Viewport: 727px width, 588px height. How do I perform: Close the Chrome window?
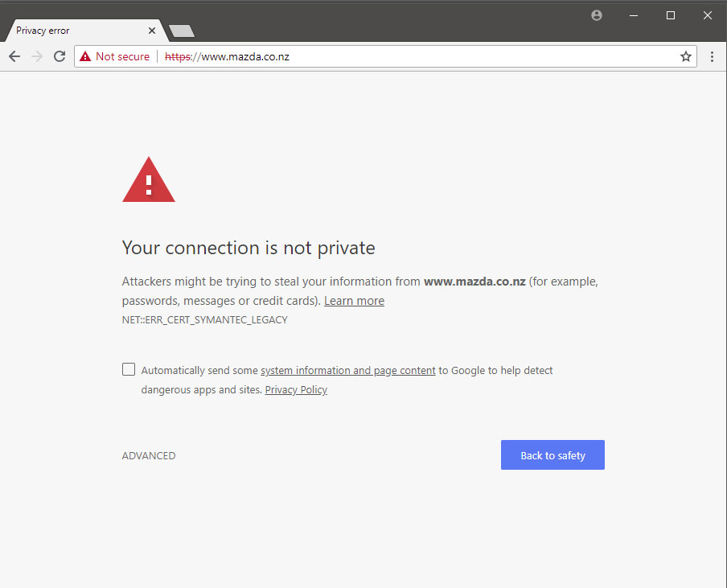[708, 15]
